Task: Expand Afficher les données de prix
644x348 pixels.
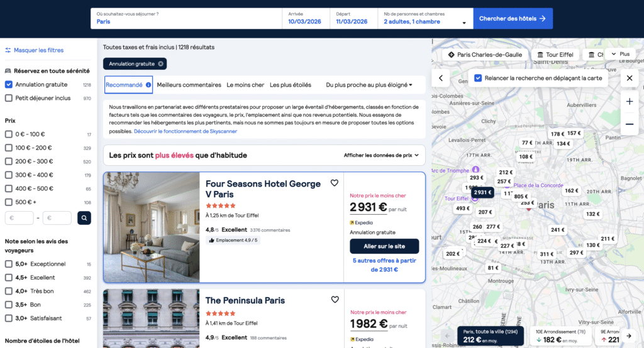Action: (380, 155)
